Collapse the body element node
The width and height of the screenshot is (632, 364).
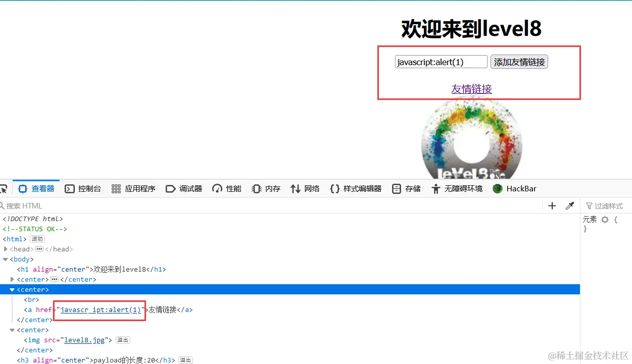pyautogui.click(x=6, y=259)
